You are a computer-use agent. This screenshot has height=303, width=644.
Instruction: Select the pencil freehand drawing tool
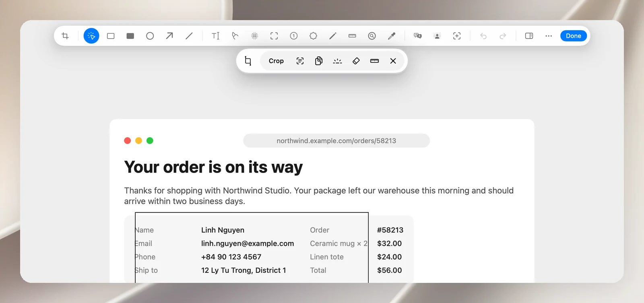[333, 36]
